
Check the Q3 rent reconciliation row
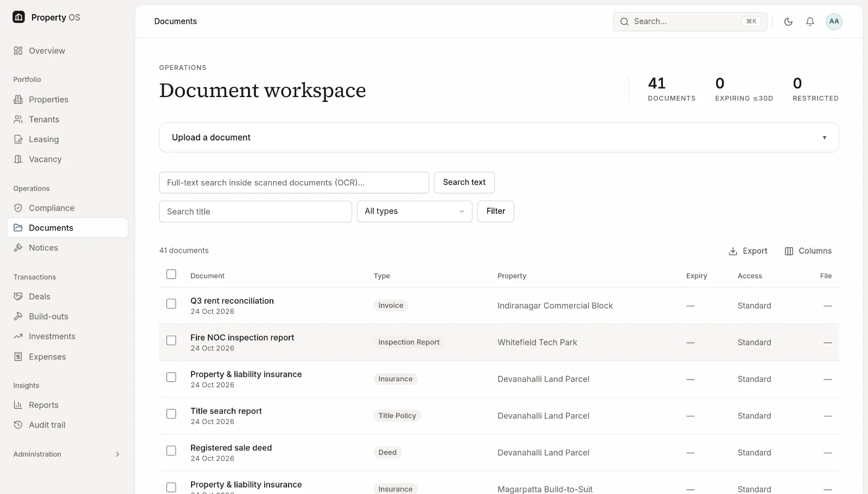tap(171, 304)
